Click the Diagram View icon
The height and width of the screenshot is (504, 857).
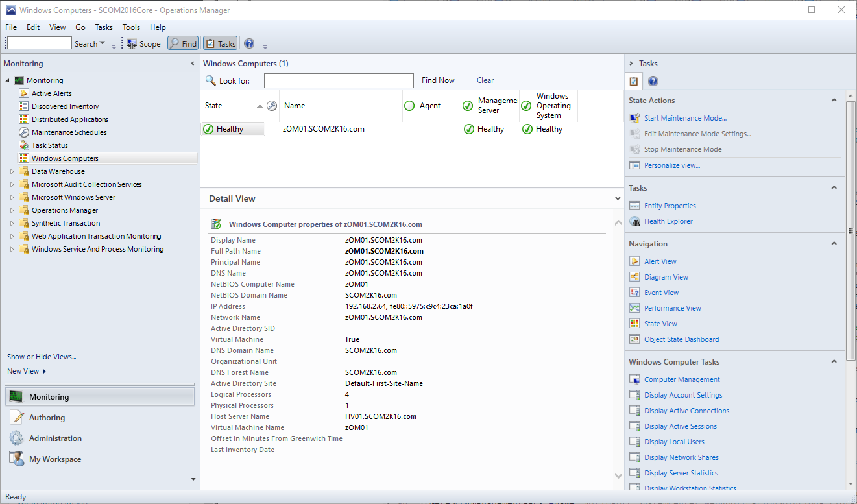coord(634,277)
